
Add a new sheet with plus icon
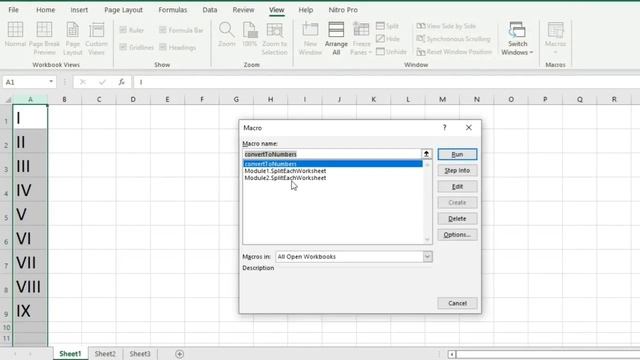[180, 354]
